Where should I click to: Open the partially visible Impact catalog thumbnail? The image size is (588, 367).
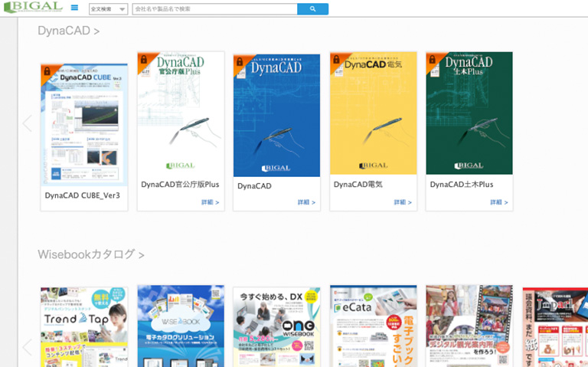[x=555, y=327]
